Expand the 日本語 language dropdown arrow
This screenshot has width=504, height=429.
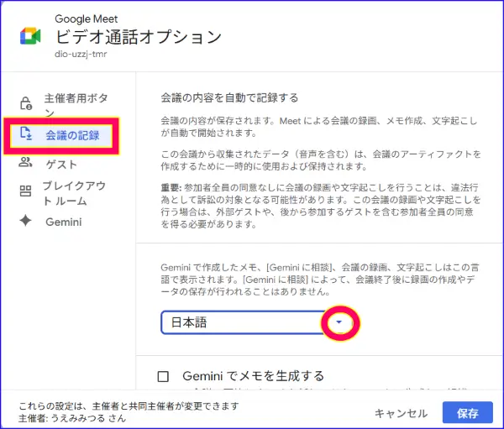pyautogui.click(x=339, y=322)
